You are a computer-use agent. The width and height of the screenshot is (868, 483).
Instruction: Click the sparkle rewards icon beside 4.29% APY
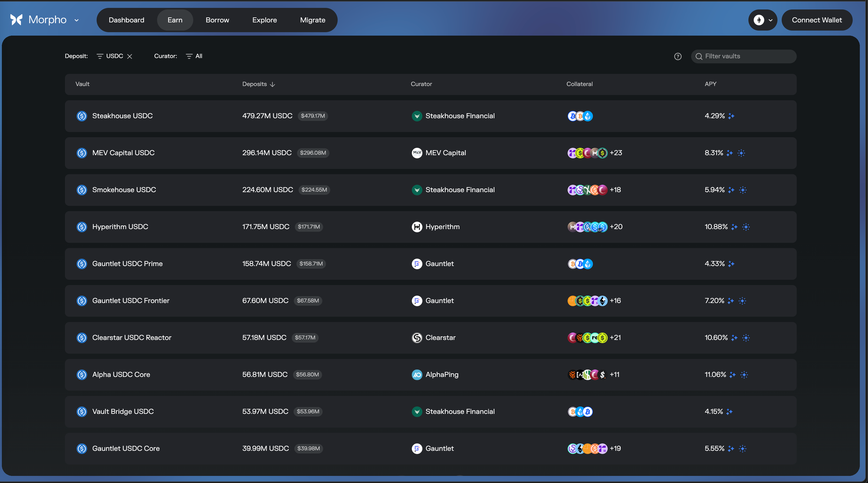click(731, 116)
